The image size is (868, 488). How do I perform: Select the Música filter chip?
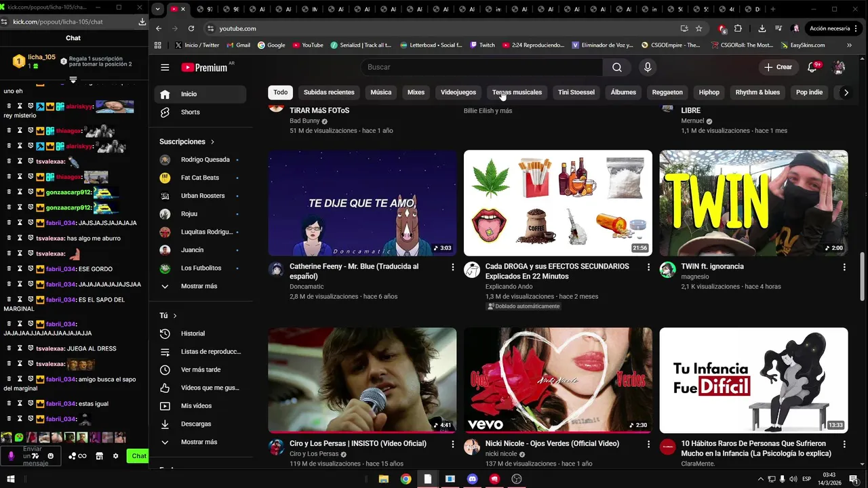[381, 92]
